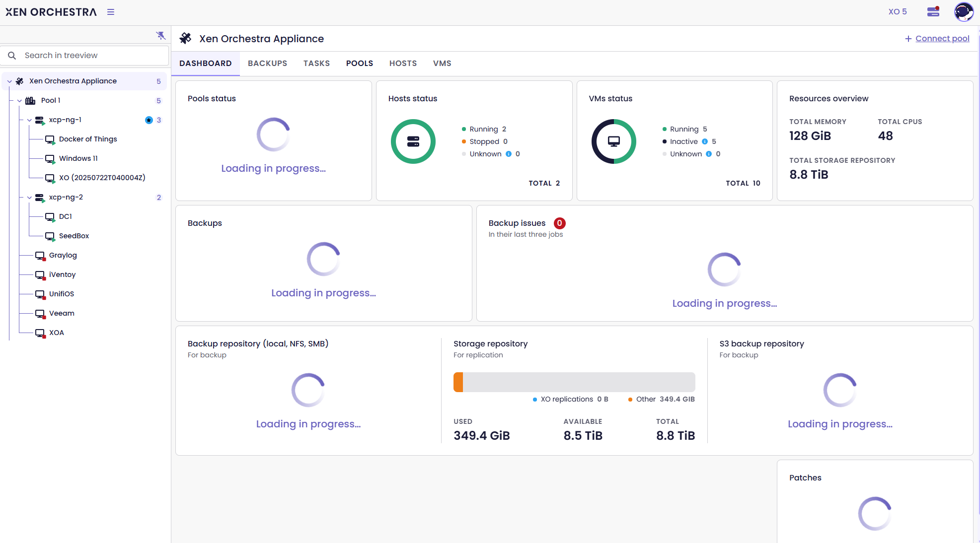Click the Xen Orchestra logo

pos(51,12)
